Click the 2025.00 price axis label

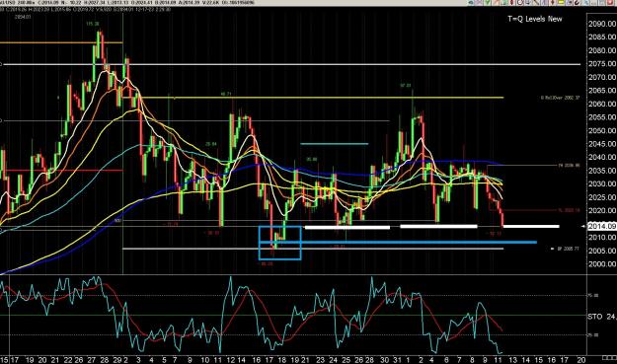click(x=602, y=197)
